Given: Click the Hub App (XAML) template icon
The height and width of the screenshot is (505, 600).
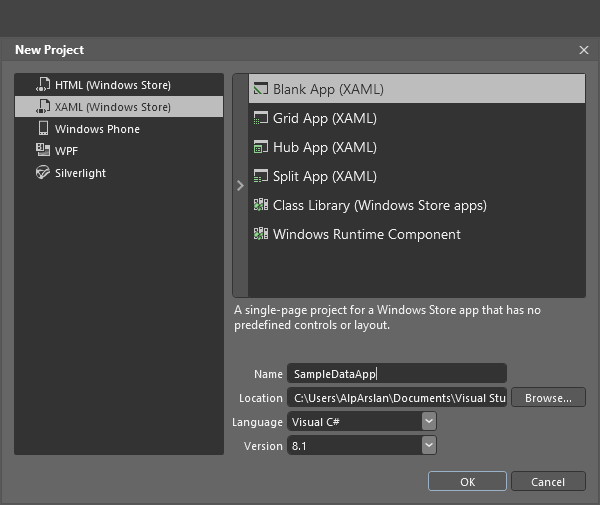Looking at the screenshot, I should [x=260, y=147].
